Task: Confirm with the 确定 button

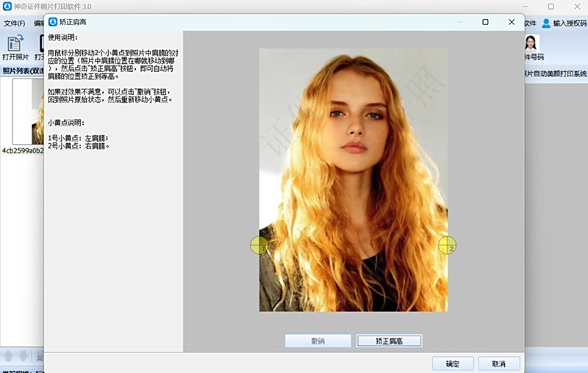Action: coord(453,363)
